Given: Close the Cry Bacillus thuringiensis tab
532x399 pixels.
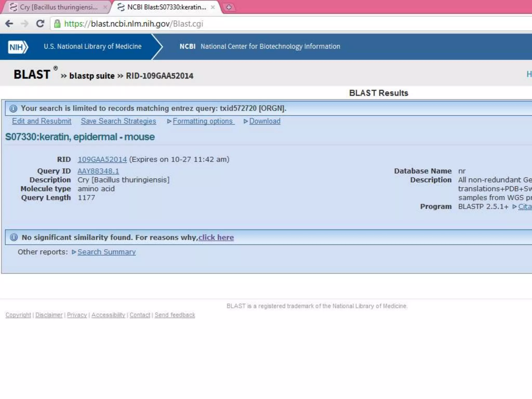Looking at the screenshot, I should [x=105, y=7].
